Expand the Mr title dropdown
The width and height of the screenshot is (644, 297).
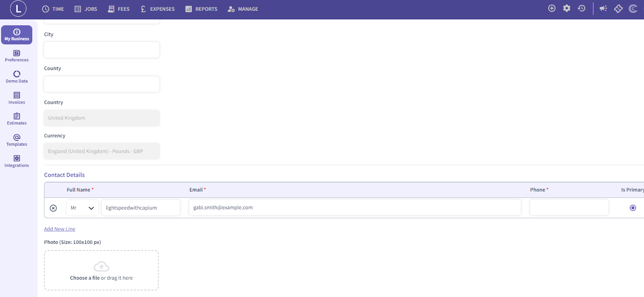point(82,208)
